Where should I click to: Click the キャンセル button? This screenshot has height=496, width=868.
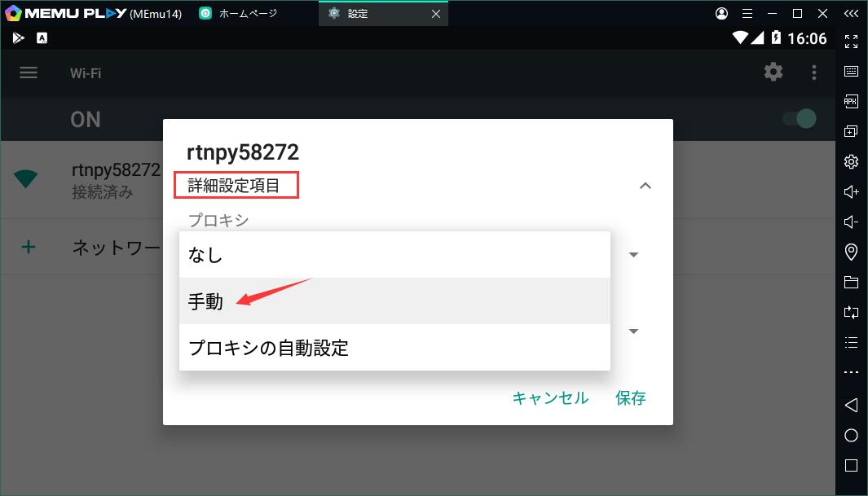pyautogui.click(x=549, y=397)
